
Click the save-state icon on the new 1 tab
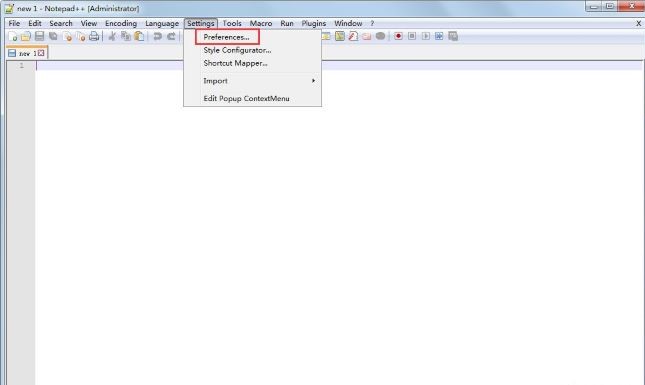[12, 53]
